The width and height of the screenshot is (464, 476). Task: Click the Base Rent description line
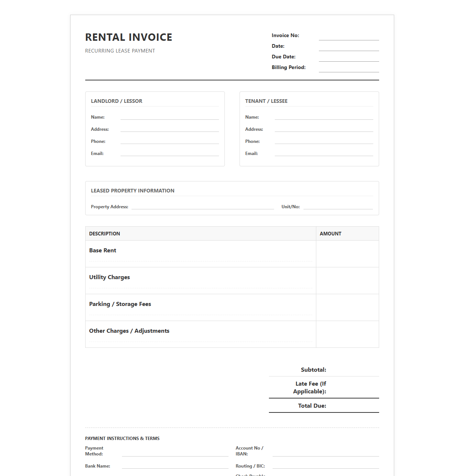pyautogui.click(x=201, y=259)
